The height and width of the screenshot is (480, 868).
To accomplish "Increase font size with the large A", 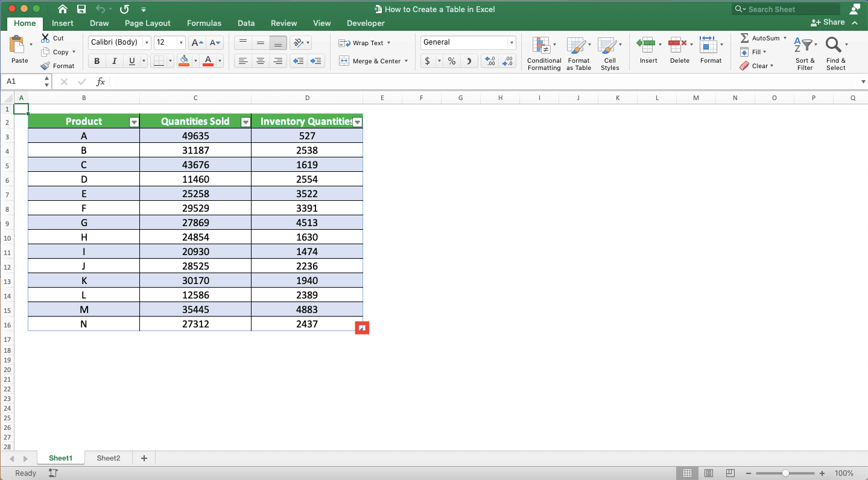I will 196,42.
